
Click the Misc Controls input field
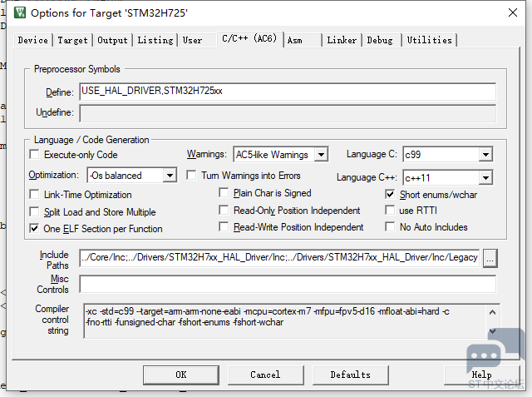click(x=288, y=284)
